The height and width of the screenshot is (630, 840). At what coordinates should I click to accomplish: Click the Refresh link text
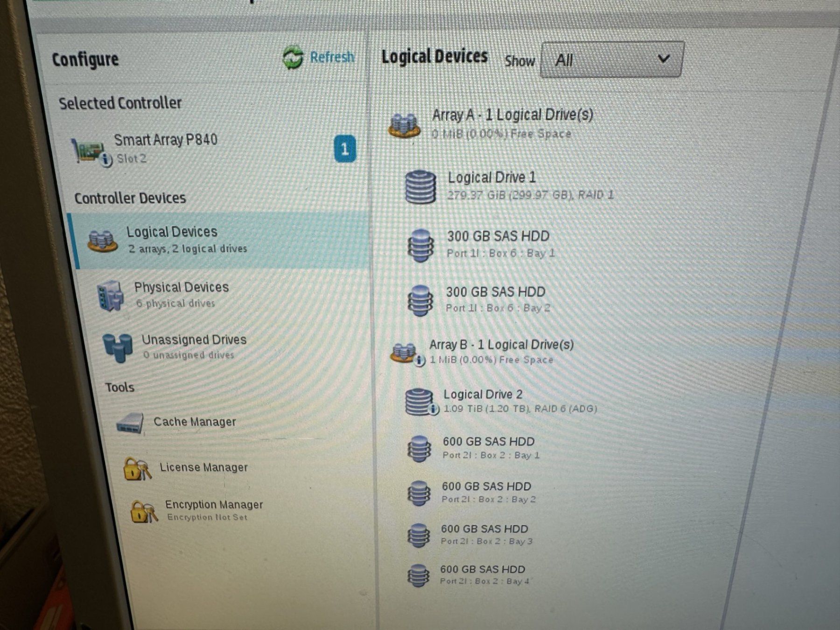(x=332, y=57)
